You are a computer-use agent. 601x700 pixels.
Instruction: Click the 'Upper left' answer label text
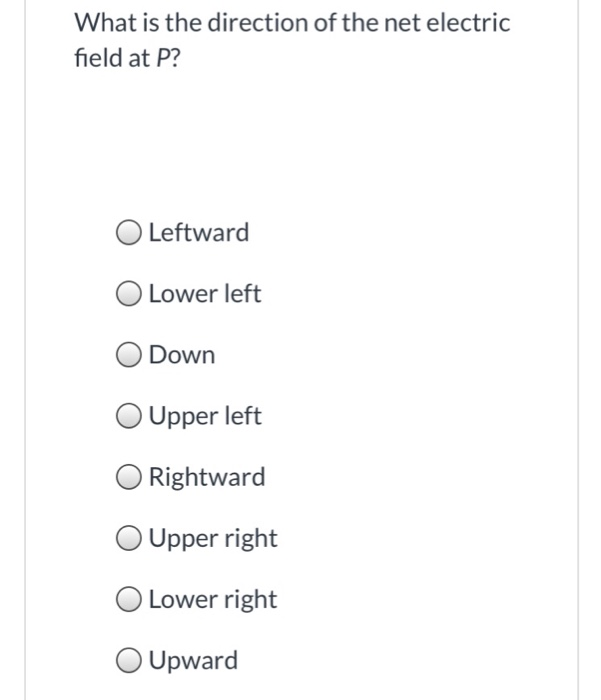coord(205,416)
